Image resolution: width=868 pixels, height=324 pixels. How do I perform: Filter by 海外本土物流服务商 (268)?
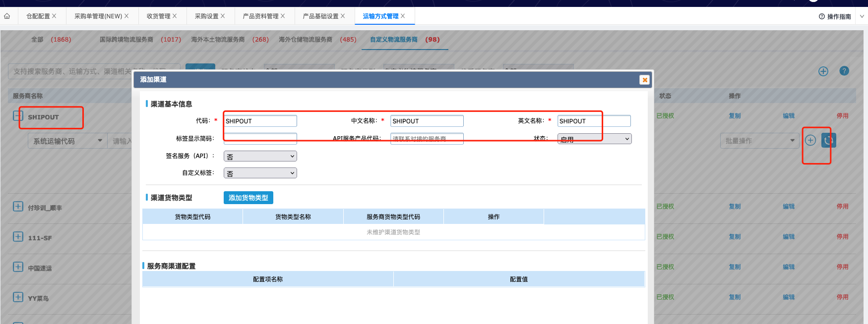tap(230, 40)
